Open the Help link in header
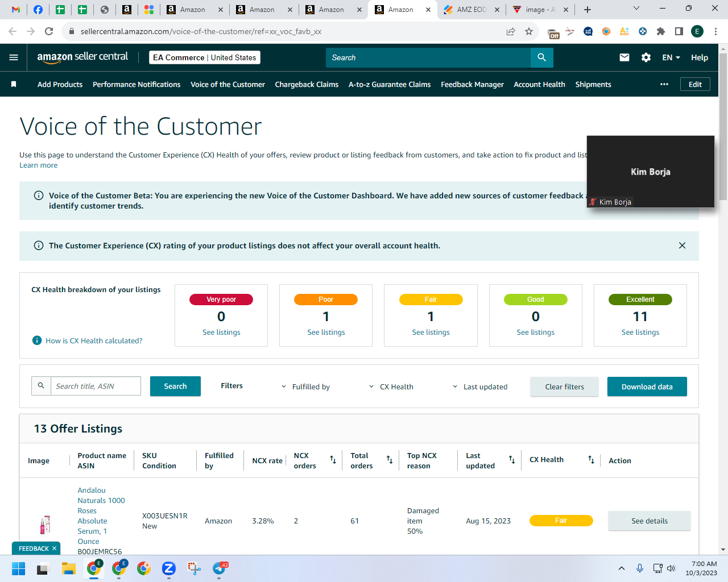Viewport: 728px width, 582px height. coord(700,57)
